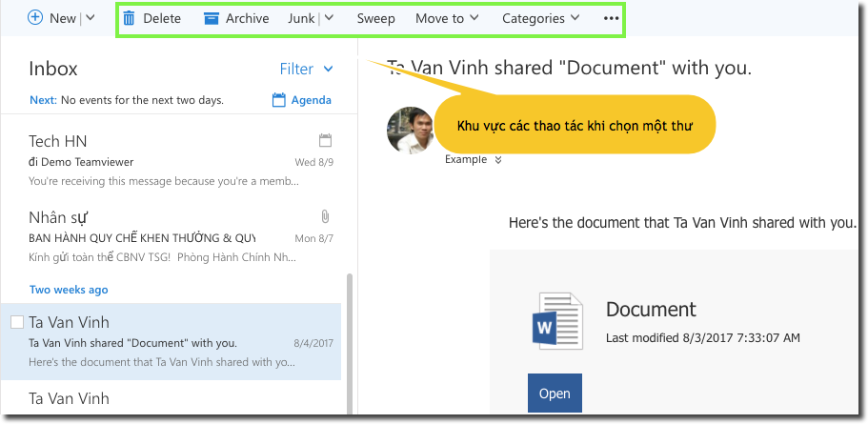Check the Ta Van Vinh message checkbox
The width and height of the screenshot is (868, 424).
click(x=17, y=322)
